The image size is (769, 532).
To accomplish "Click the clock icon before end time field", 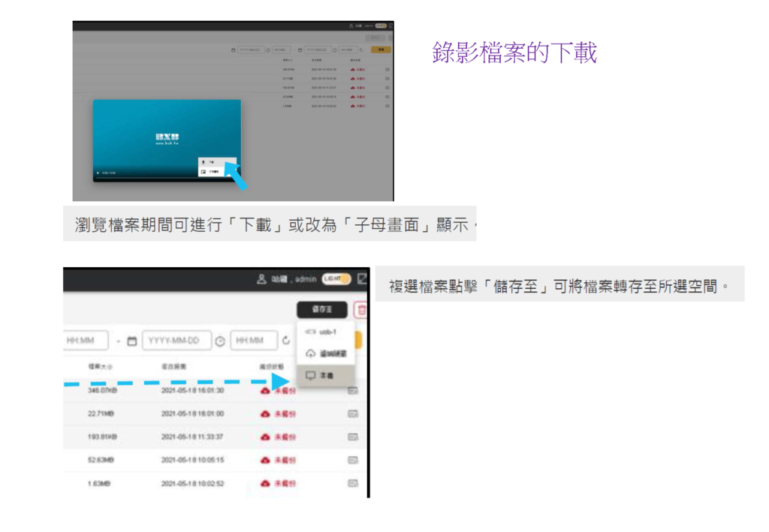I will 220,341.
